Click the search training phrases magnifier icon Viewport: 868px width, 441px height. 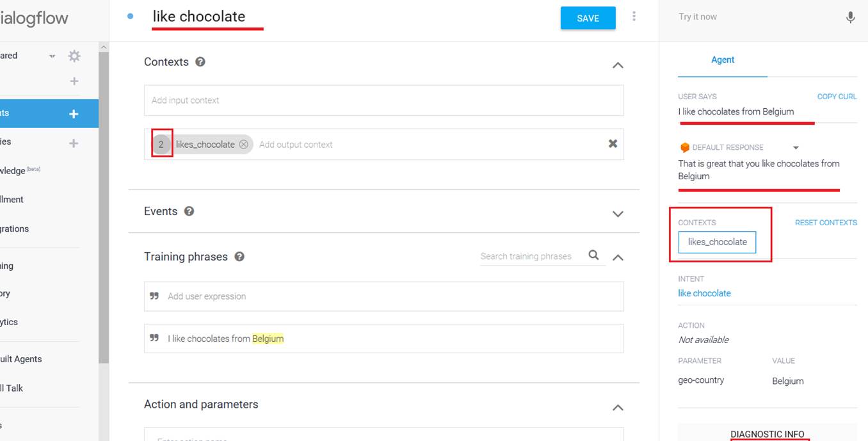(x=593, y=255)
